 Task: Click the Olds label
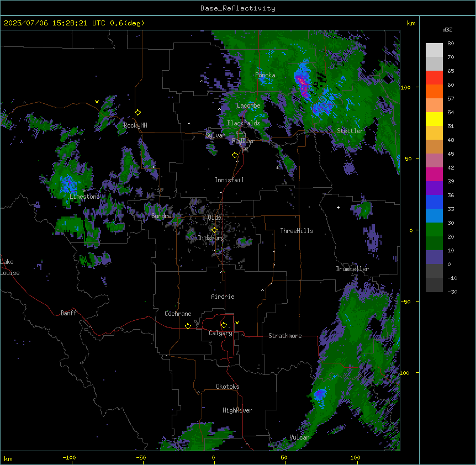(214, 218)
